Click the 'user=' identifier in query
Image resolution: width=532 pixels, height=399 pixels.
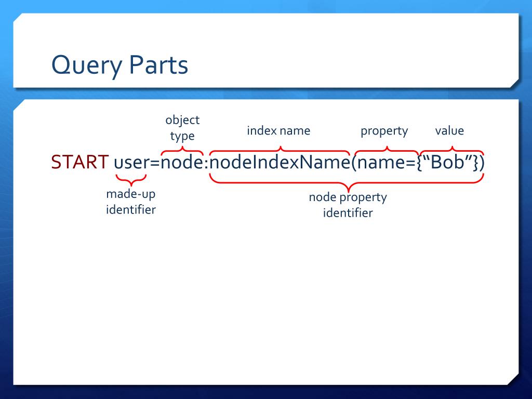click(x=137, y=163)
